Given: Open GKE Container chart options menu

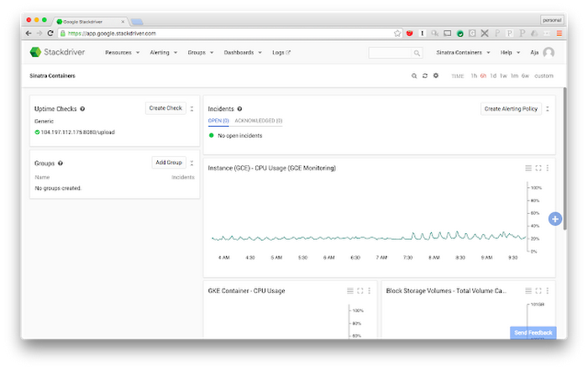Looking at the screenshot, I should (370, 290).
